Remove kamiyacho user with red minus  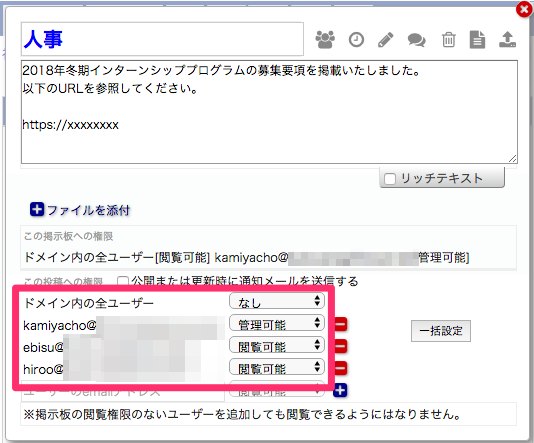341,324
